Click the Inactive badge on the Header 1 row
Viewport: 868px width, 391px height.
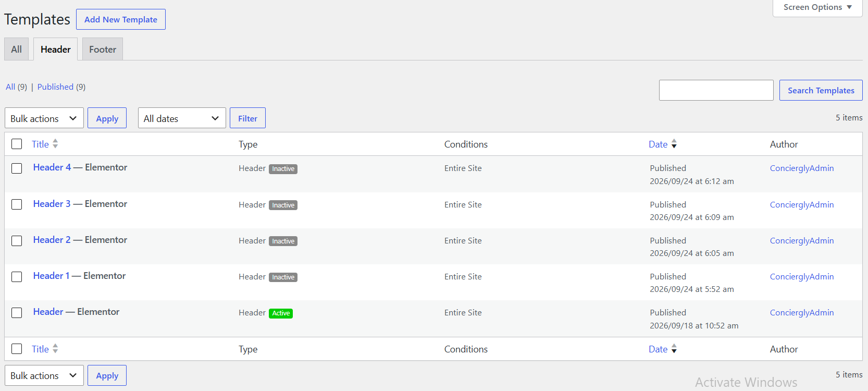coord(283,277)
